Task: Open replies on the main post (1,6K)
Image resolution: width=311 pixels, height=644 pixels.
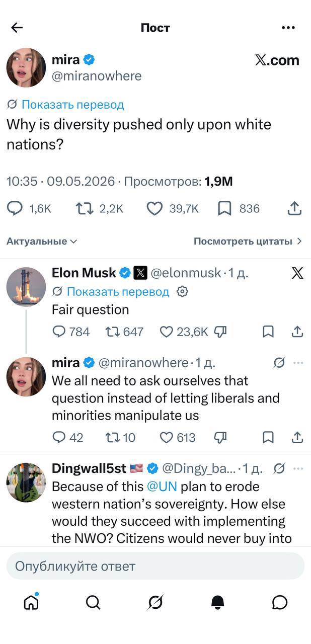Action: 15,208
